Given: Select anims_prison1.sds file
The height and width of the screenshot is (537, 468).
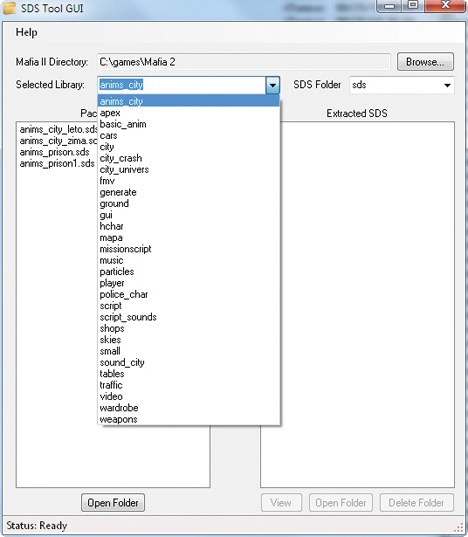Looking at the screenshot, I should pos(57,163).
